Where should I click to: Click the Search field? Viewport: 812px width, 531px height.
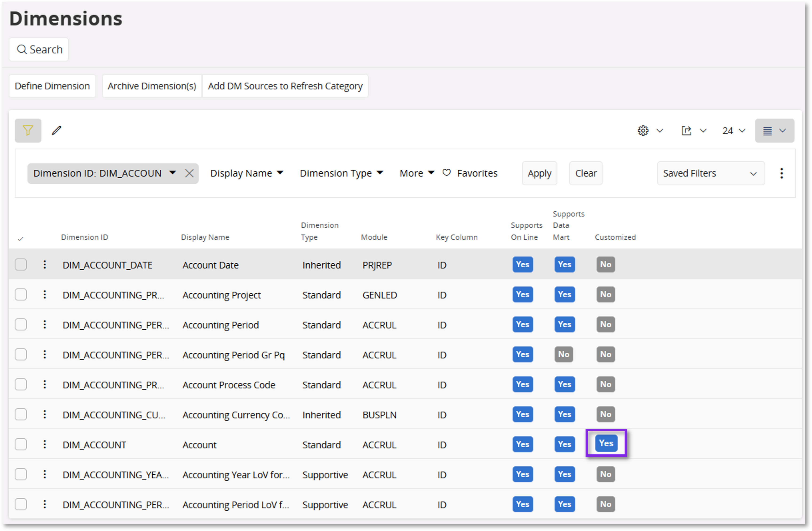point(39,50)
